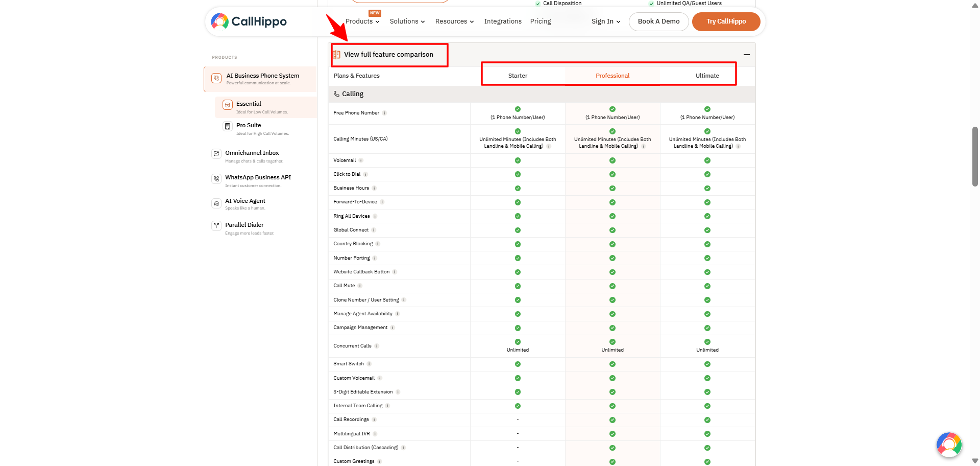The image size is (980, 466).
Task: Click the Calling section header
Action: (542, 94)
